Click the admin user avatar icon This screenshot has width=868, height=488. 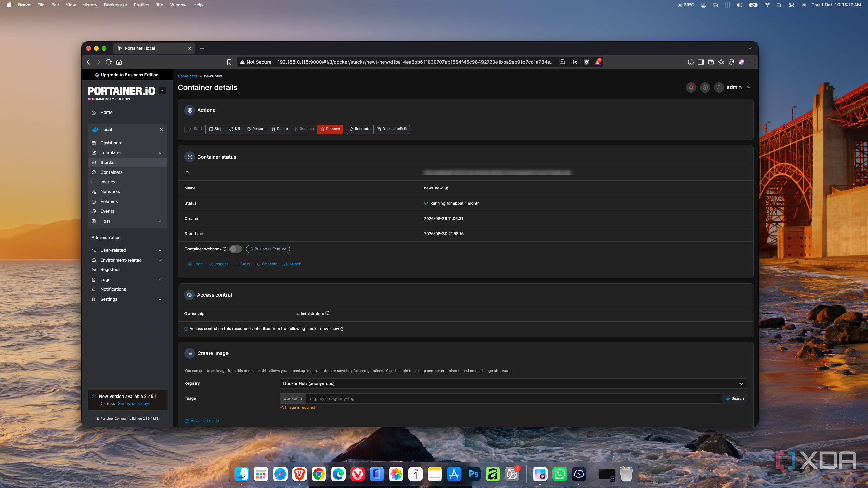[x=719, y=87]
